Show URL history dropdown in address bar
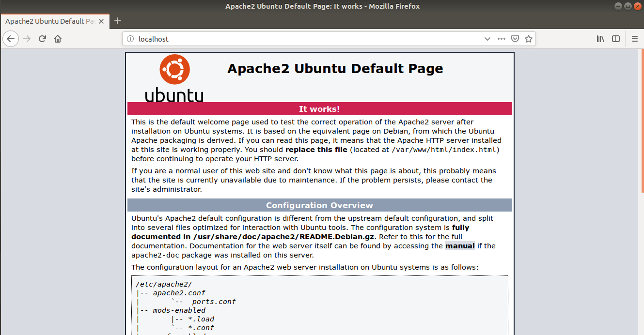 (487, 39)
